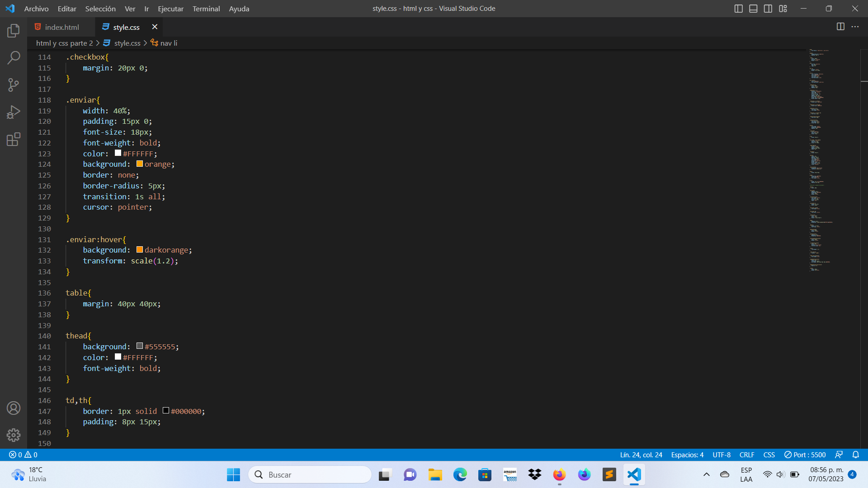Open the Extensions view
868x488 pixels.
click(x=14, y=139)
